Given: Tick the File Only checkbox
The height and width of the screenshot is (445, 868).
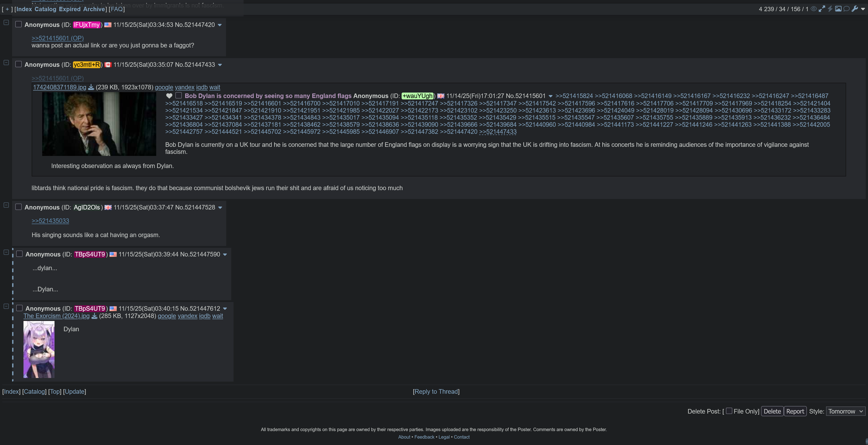Looking at the screenshot, I should (x=729, y=411).
